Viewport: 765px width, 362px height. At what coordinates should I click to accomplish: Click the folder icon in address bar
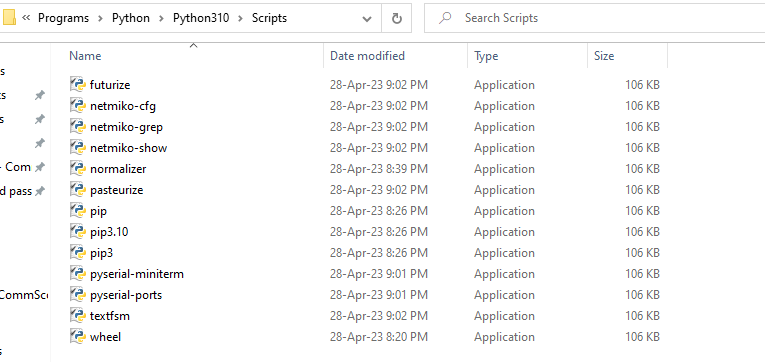pyautogui.click(x=9, y=18)
